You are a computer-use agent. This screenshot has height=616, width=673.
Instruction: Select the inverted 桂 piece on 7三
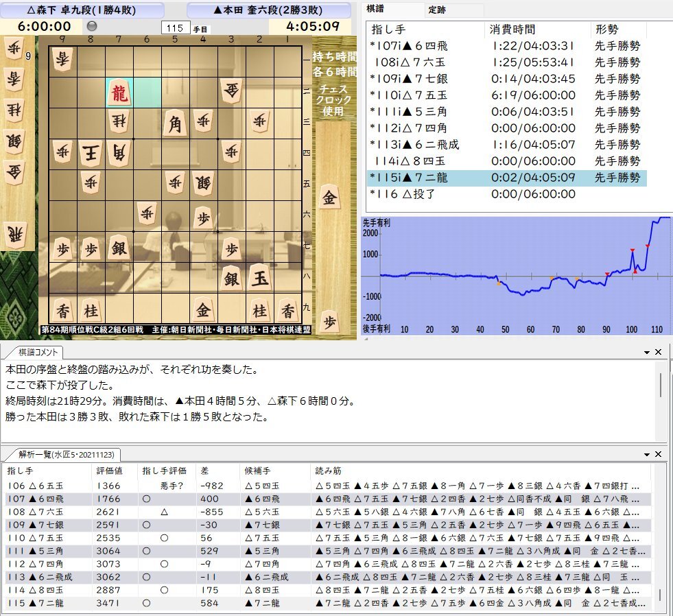[119, 121]
